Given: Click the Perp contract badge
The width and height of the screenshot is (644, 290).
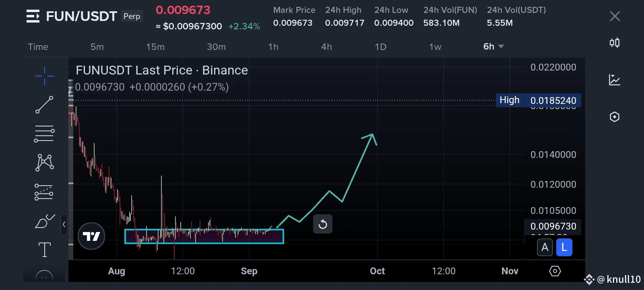Looking at the screenshot, I should coord(132,16).
